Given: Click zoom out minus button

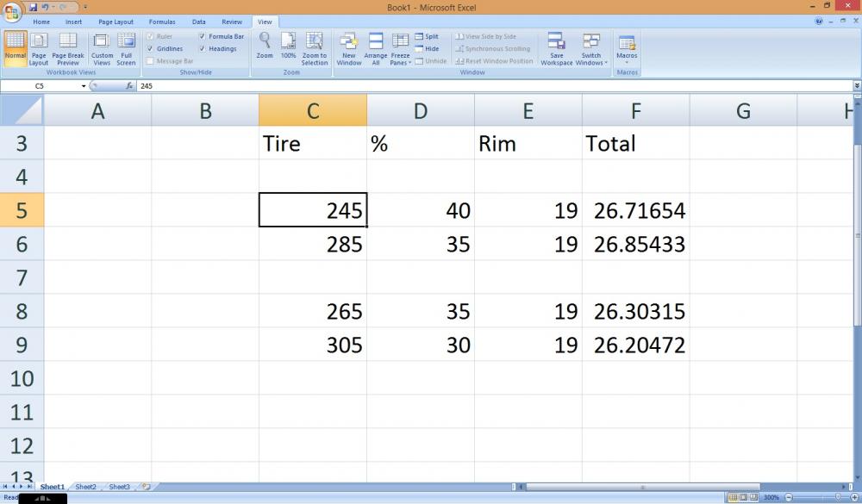Looking at the screenshot, I should click(x=789, y=497).
